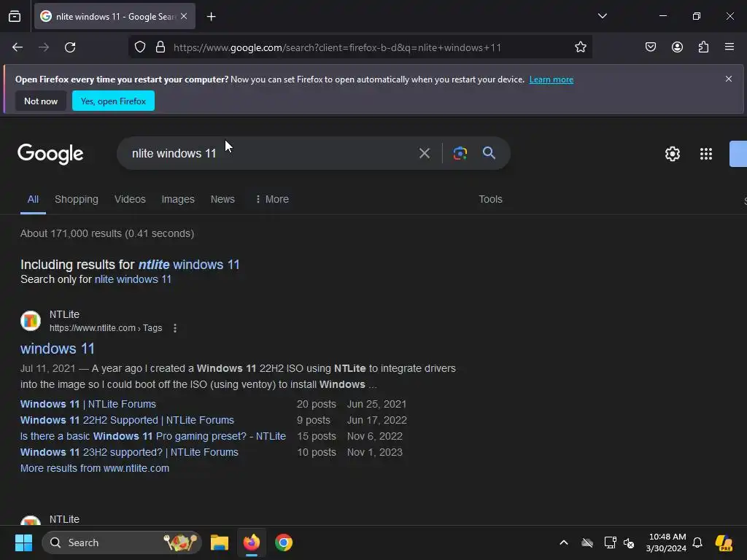Dismiss the Firefox startup notification bar
The width and height of the screenshot is (747, 560).
(729, 79)
